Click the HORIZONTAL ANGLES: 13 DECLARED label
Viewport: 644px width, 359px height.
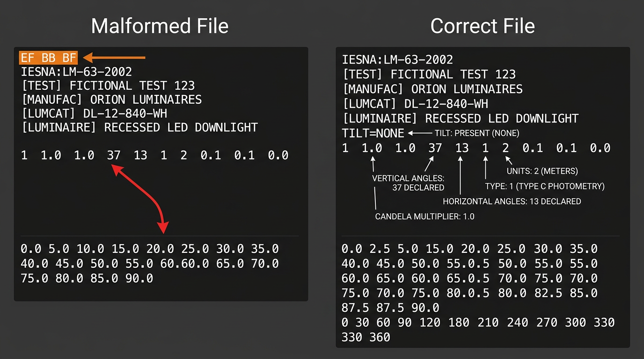tap(512, 201)
